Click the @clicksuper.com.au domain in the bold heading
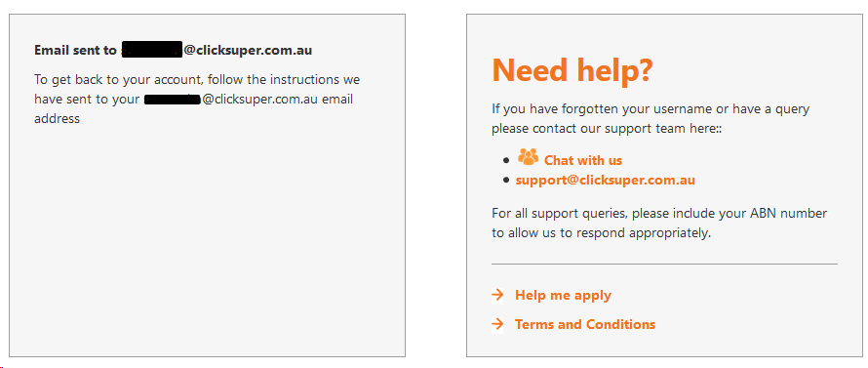 (x=248, y=51)
